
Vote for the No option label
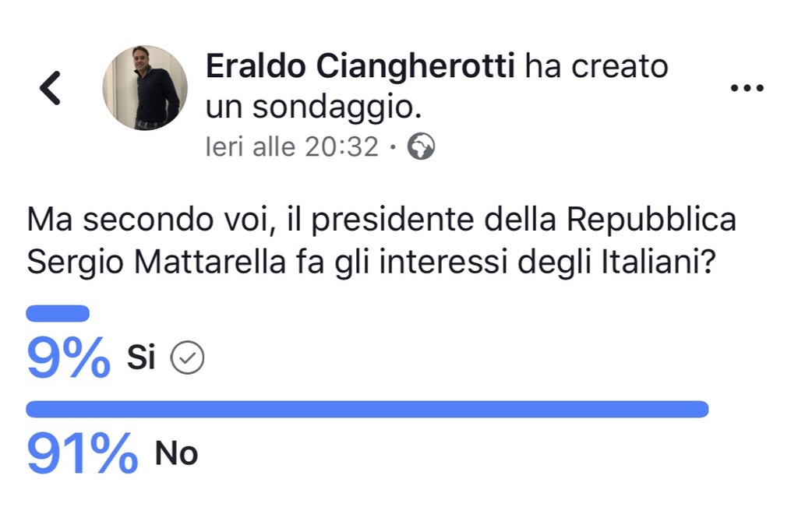pyautogui.click(x=176, y=453)
